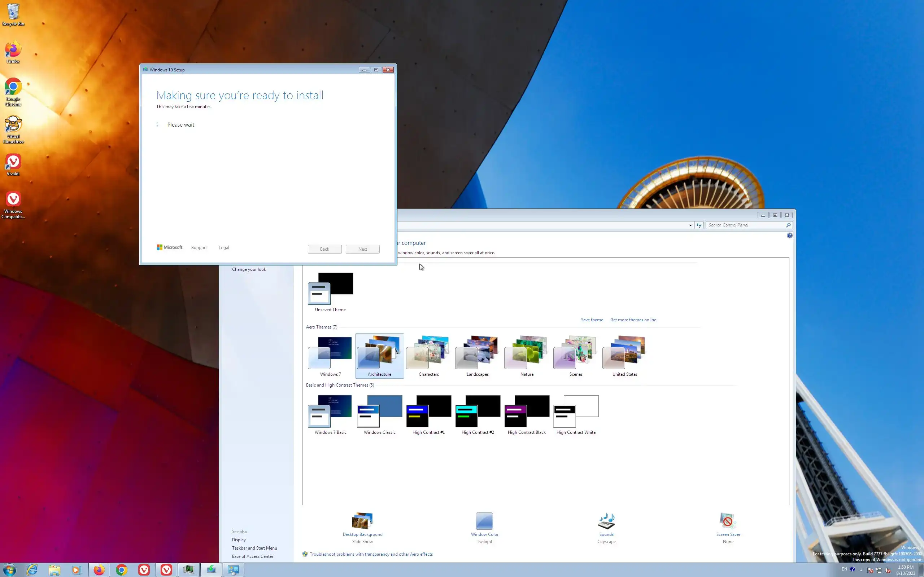924x577 pixels.
Task: Click the Save theme link
Action: click(x=592, y=320)
